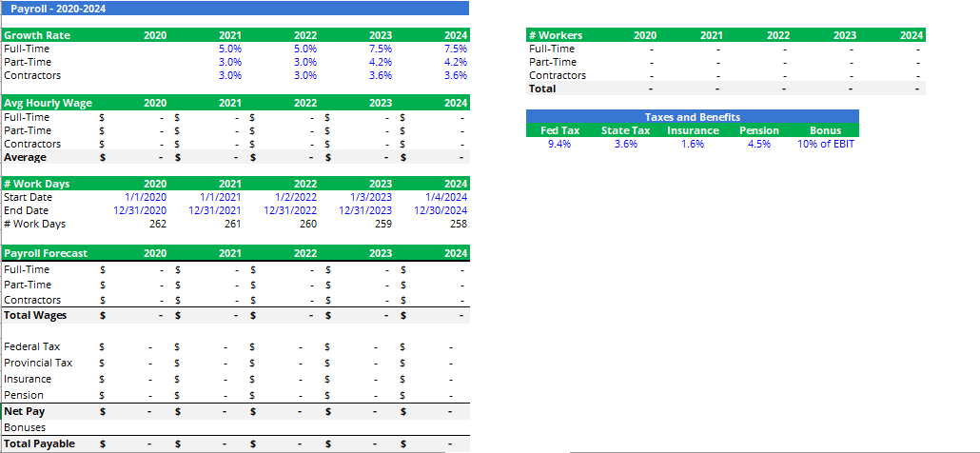The height and width of the screenshot is (453, 980).
Task: Click 'Full-Time' label in Payroll Forecast table
Action: [27, 269]
